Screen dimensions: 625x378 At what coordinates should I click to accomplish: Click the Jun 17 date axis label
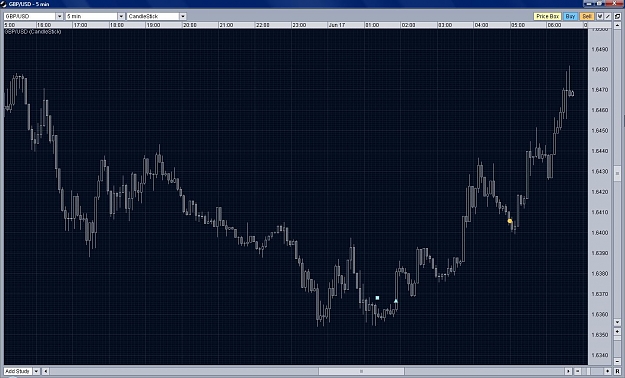coord(337,25)
